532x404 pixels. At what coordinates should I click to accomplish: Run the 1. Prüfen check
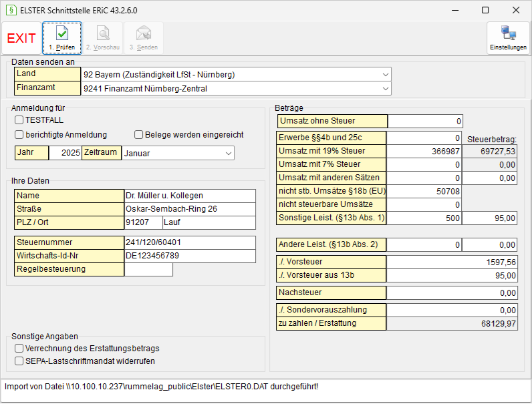tap(62, 38)
